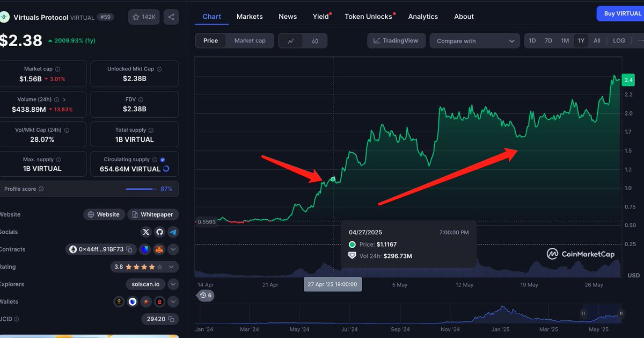Open the Analytics tab

[423, 16]
